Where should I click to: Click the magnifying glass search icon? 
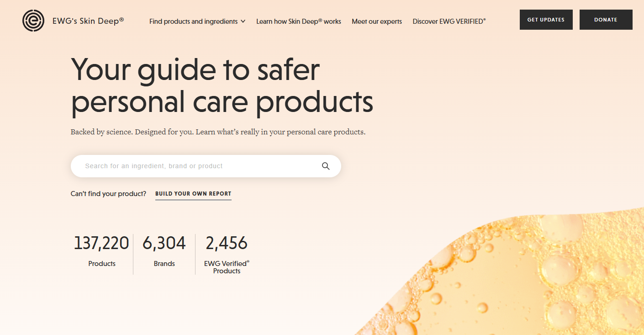[326, 166]
